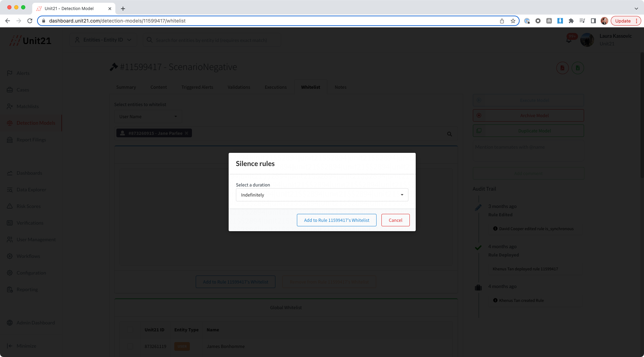644x357 pixels.
Task: Open the Executions tab
Action: (x=275, y=87)
